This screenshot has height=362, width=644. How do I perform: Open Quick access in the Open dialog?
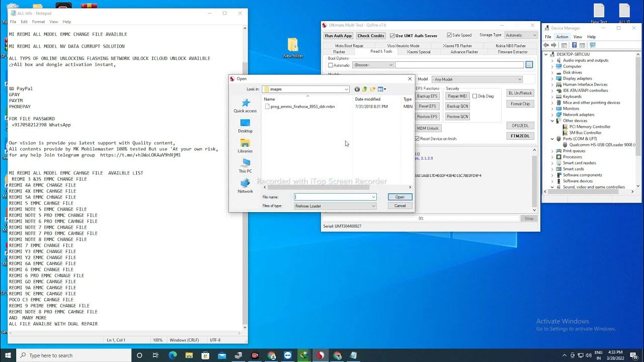[x=245, y=106]
